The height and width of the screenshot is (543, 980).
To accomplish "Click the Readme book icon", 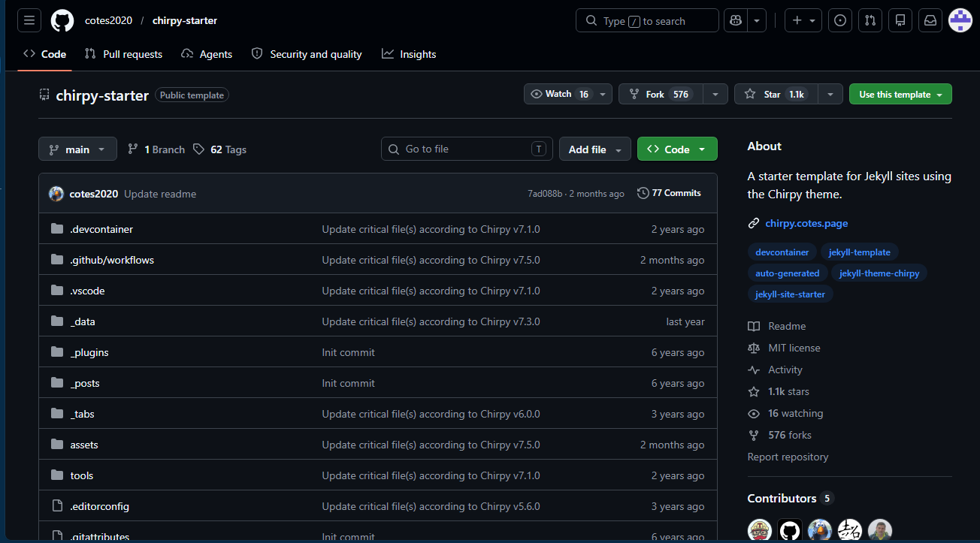I will [754, 326].
